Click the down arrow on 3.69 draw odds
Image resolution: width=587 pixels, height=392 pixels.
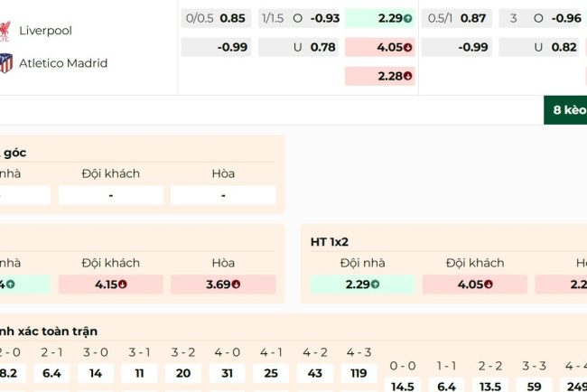point(235,285)
